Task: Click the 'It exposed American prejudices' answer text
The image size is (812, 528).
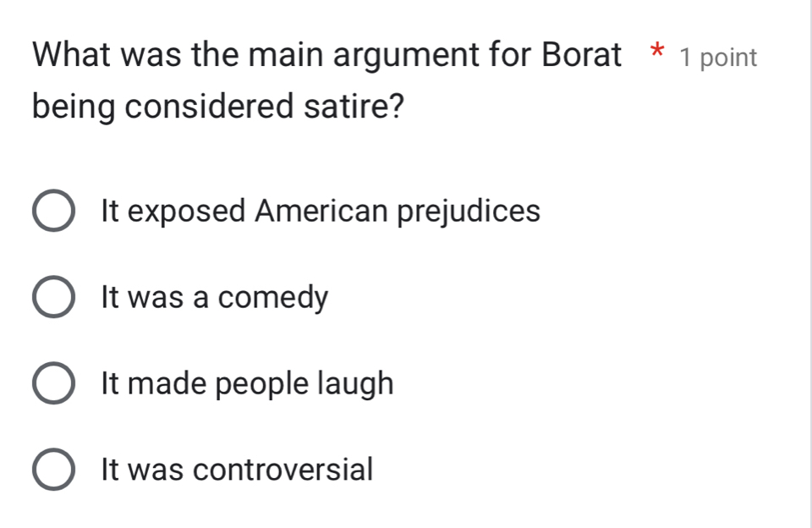Action: pos(320,211)
